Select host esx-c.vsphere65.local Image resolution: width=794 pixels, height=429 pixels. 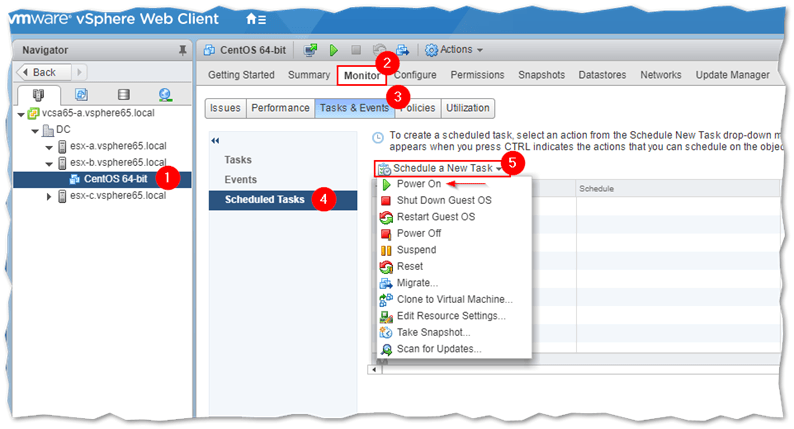pos(118,196)
